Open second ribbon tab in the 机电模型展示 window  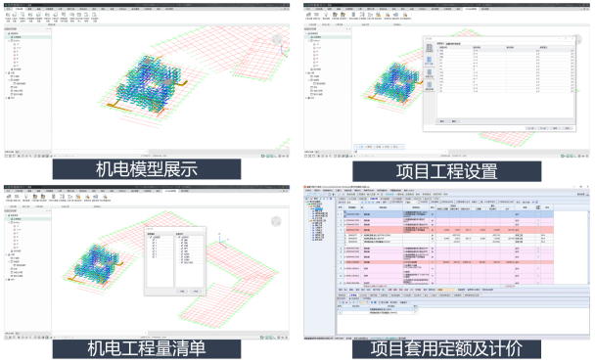tap(19, 9)
